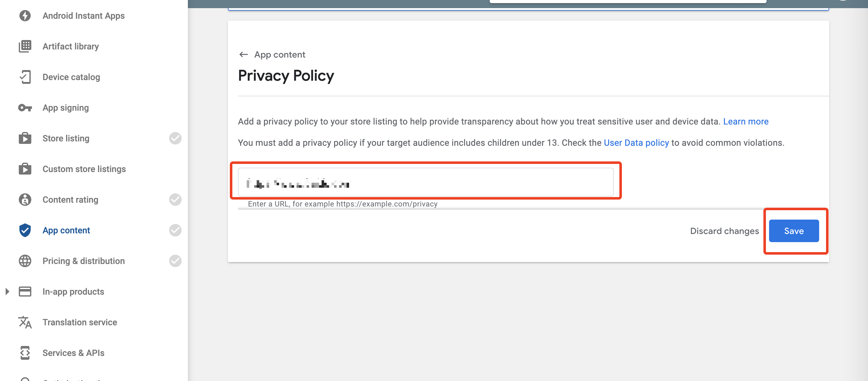
Task: Open App signing via its key icon
Action: (x=25, y=107)
